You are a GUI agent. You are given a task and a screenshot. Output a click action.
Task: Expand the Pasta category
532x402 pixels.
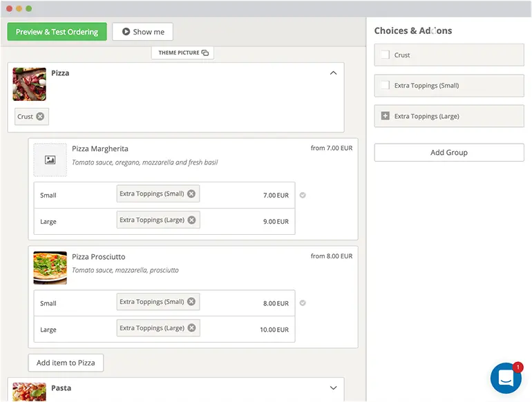[334, 387]
